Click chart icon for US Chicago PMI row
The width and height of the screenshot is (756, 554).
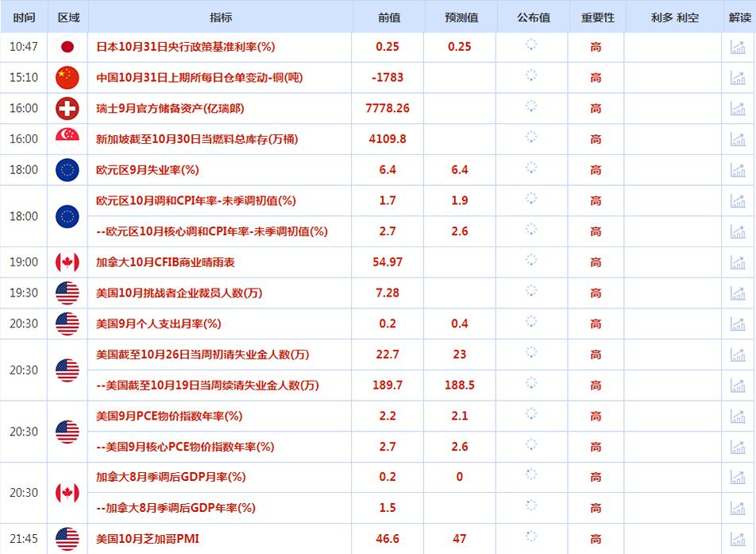point(738,539)
